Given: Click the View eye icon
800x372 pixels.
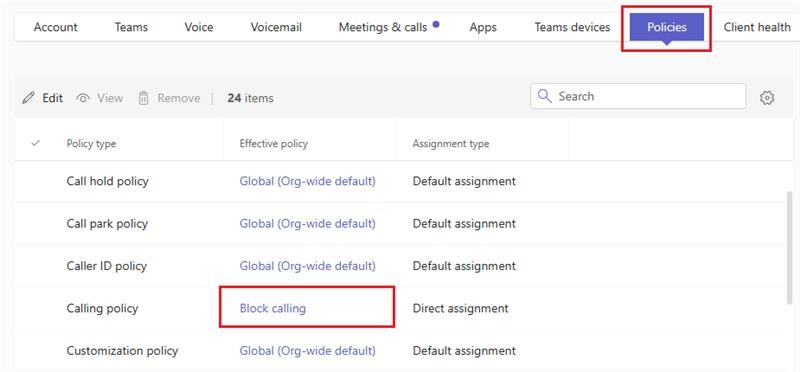Looking at the screenshot, I should [x=83, y=98].
